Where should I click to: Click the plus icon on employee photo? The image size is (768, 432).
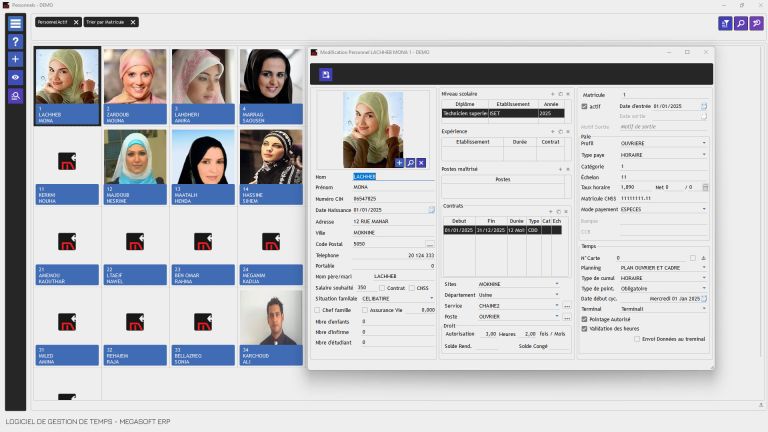pyautogui.click(x=399, y=163)
